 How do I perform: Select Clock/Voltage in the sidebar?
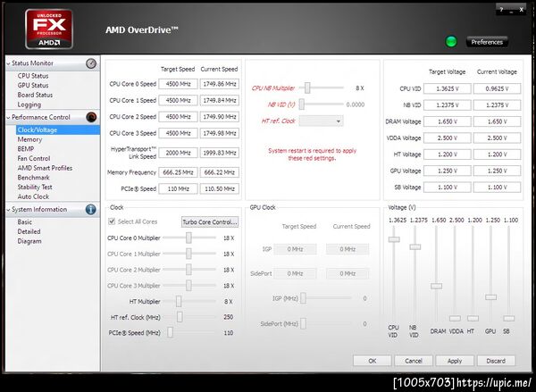[x=58, y=129]
